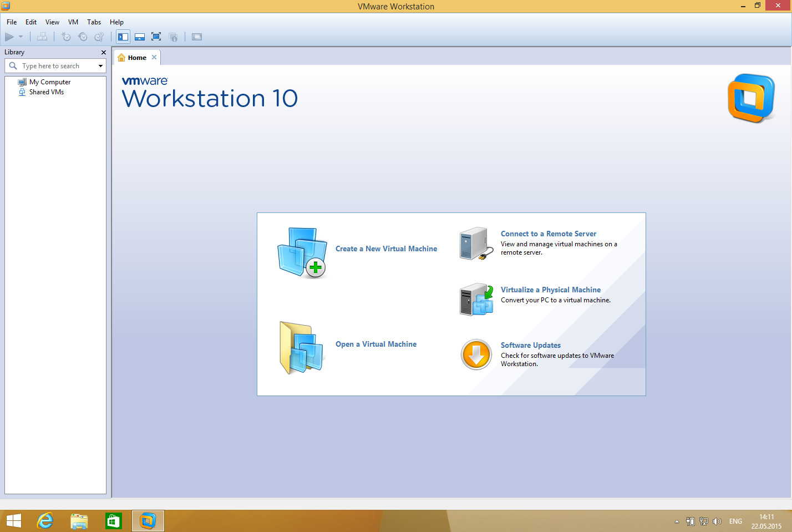The width and height of the screenshot is (792, 532).
Task: Open the power options dropdown arrow
Action: [21, 37]
